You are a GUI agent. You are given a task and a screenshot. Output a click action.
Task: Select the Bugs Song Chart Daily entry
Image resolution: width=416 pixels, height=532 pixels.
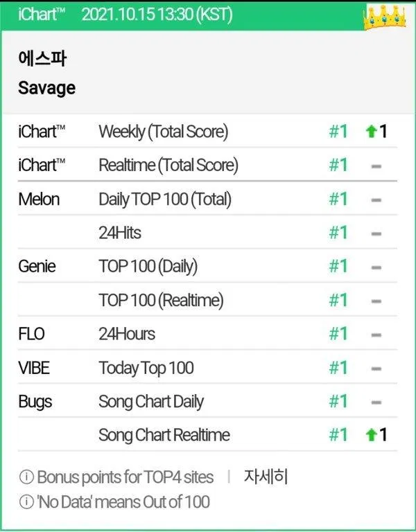click(159, 402)
